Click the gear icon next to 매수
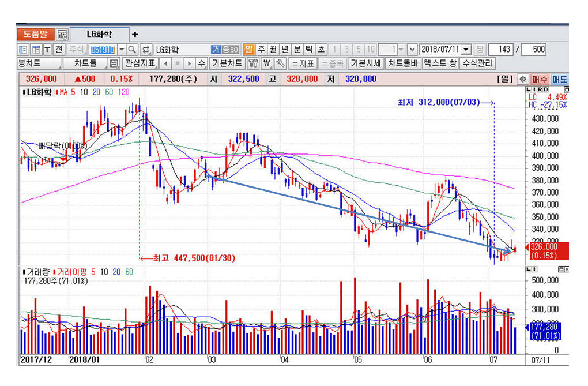588x386 pixels. point(522,80)
